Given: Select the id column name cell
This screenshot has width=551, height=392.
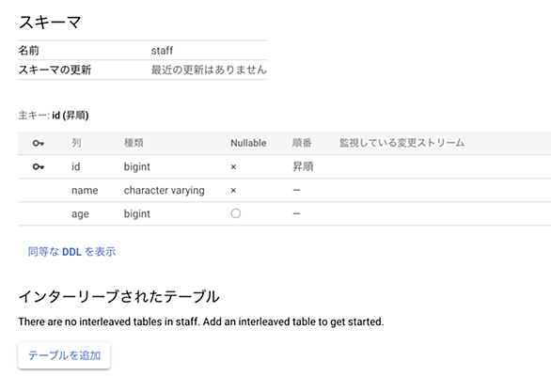Looking at the screenshot, I should [76, 166].
